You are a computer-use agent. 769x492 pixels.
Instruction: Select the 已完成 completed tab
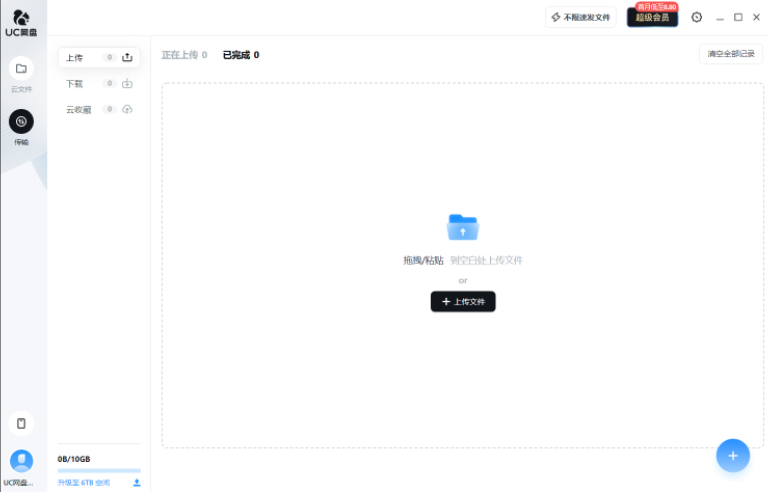(x=240, y=55)
